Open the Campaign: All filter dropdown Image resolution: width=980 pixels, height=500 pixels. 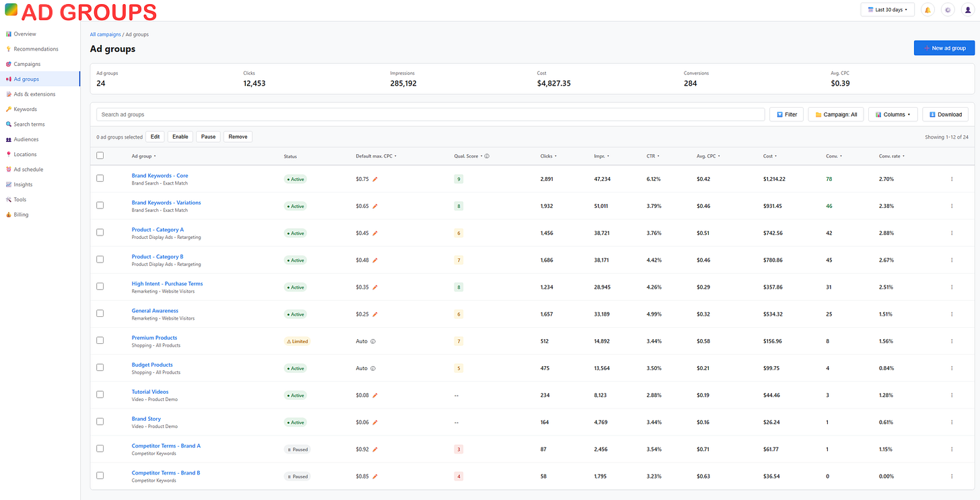point(836,114)
